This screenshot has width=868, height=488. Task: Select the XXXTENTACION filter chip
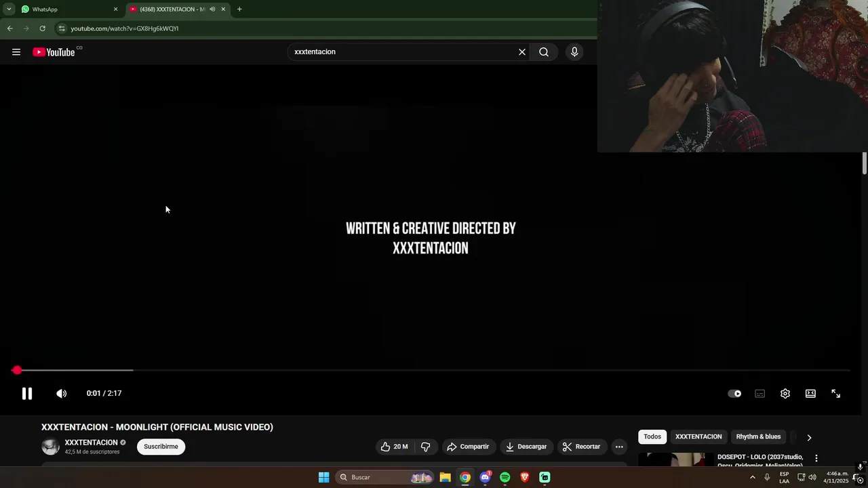698,436
